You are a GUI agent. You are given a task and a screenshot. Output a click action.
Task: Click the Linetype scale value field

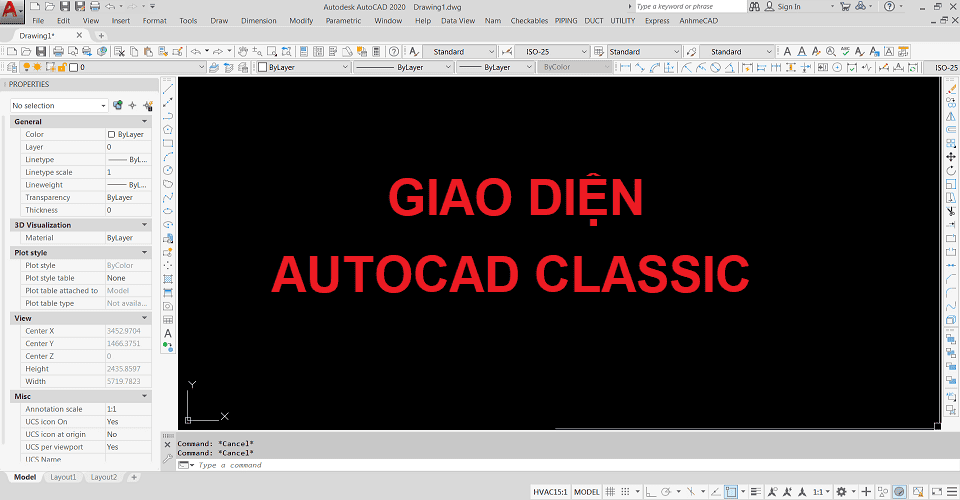coord(129,172)
